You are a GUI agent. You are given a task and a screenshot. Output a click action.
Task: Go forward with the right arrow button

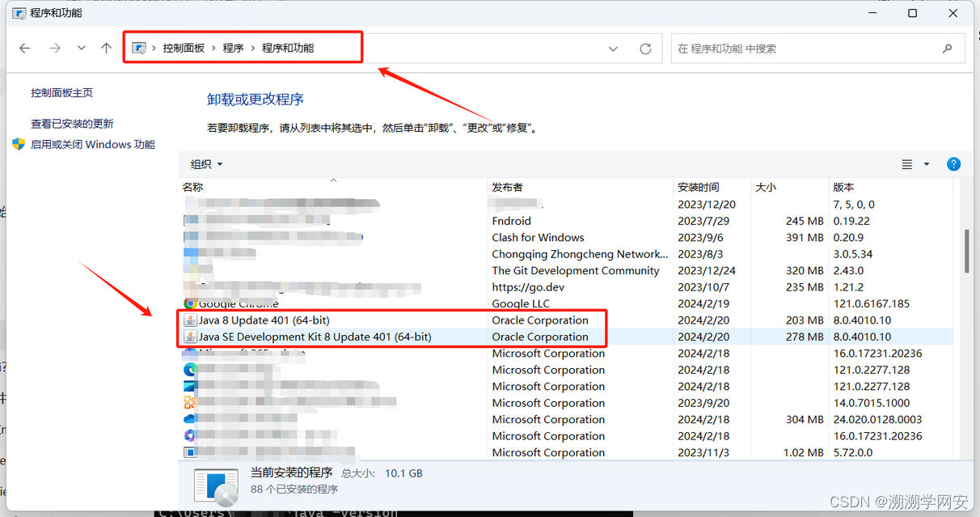click(55, 49)
